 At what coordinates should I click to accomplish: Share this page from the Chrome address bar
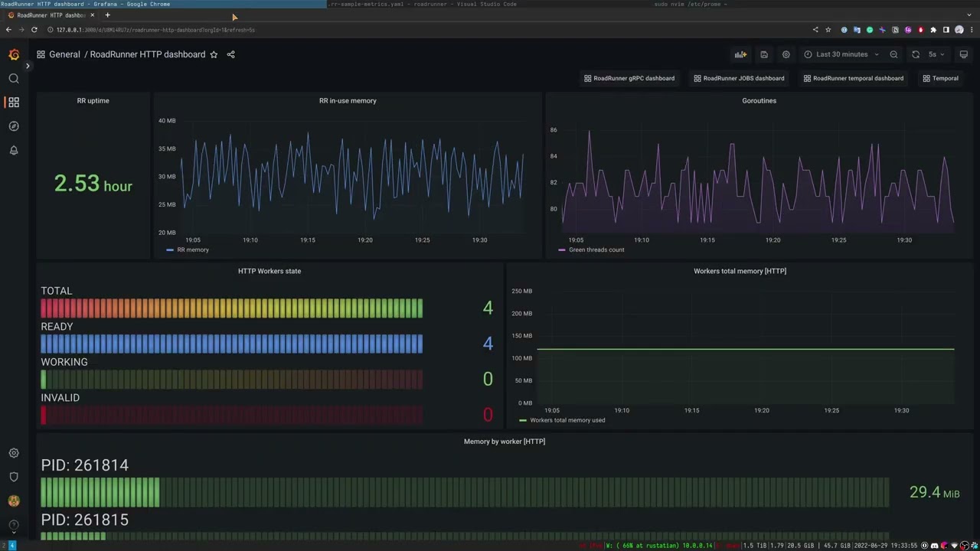pos(815,30)
